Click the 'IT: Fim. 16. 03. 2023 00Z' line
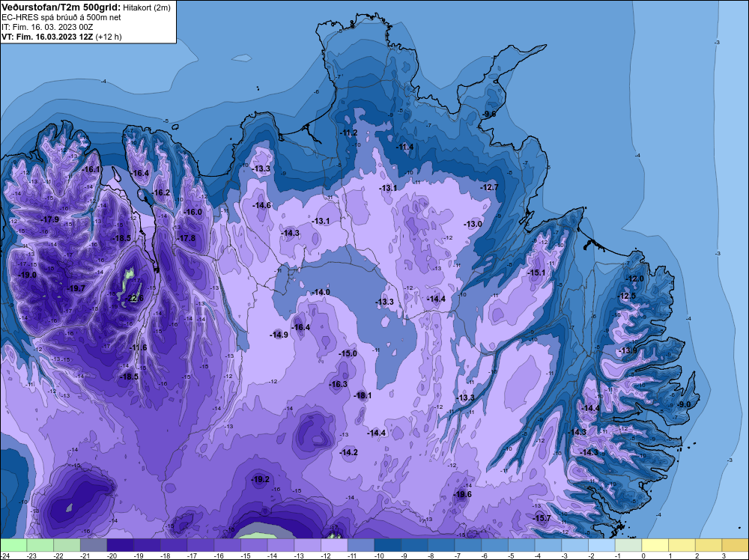 tap(47, 27)
